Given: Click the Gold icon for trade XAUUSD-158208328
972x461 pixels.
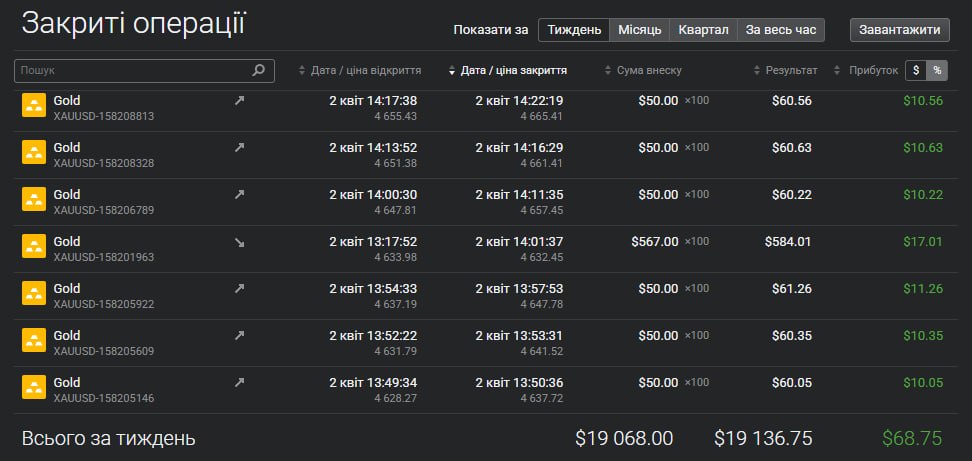Looking at the screenshot, I should [x=34, y=155].
